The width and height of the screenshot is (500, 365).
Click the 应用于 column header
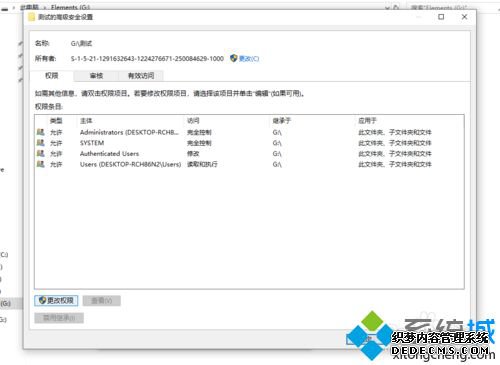(367, 121)
